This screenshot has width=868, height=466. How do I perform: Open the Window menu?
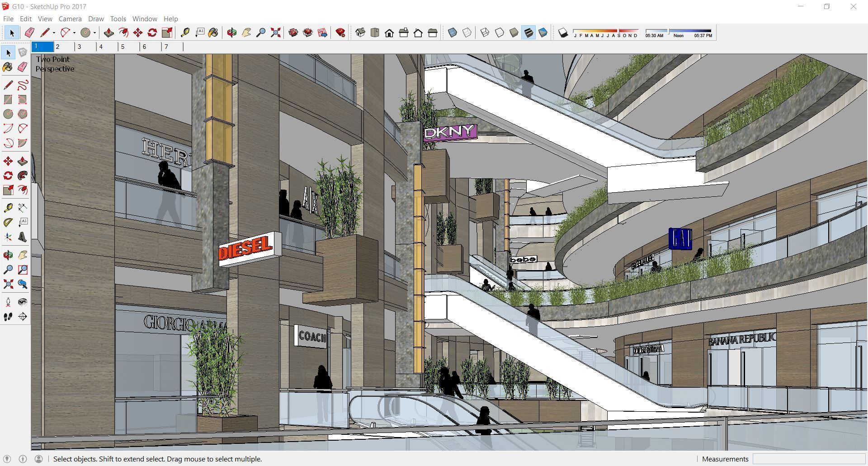click(145, 19)
